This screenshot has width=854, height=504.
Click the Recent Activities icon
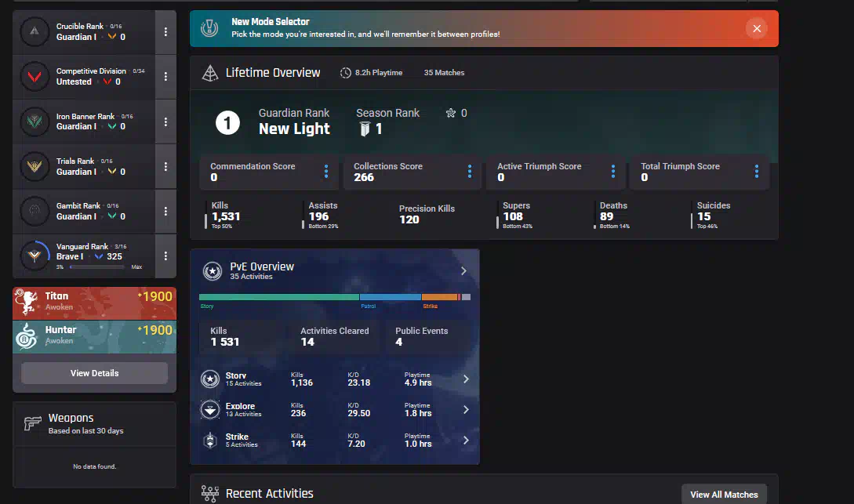209,494
